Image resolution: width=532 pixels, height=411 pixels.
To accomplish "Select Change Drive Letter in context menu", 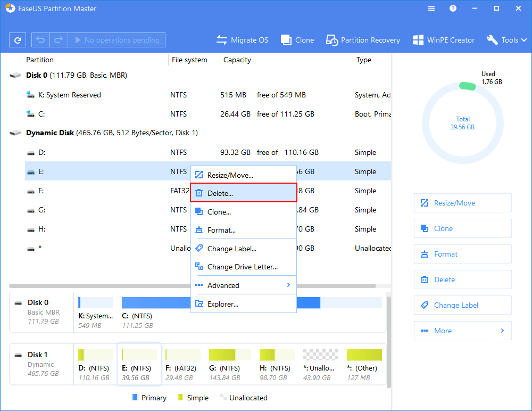I will pos(244,267).
